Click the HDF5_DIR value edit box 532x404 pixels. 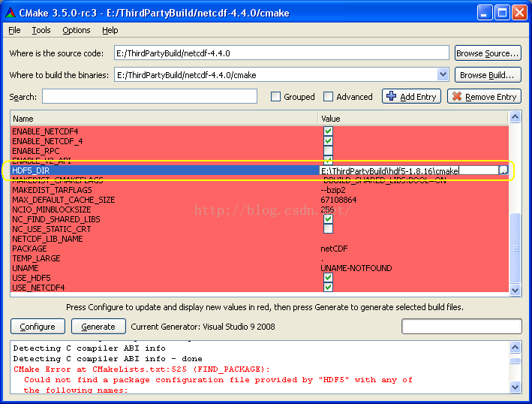[409, 170]
